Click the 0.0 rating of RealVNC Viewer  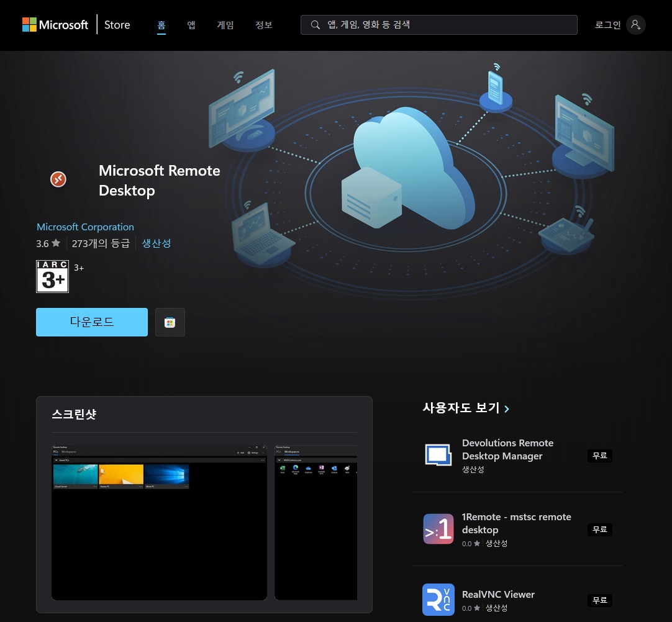click(471, 608)
